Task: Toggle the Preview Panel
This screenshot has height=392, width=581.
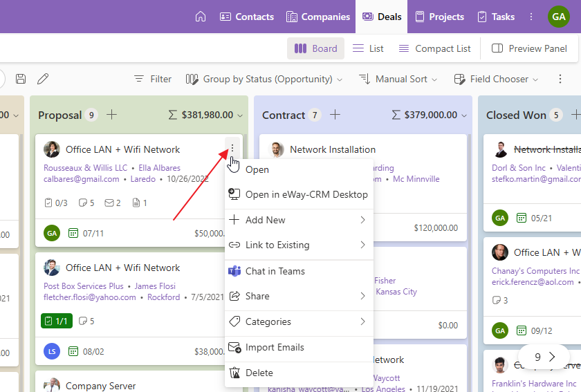Action: (x=529, y=48)
